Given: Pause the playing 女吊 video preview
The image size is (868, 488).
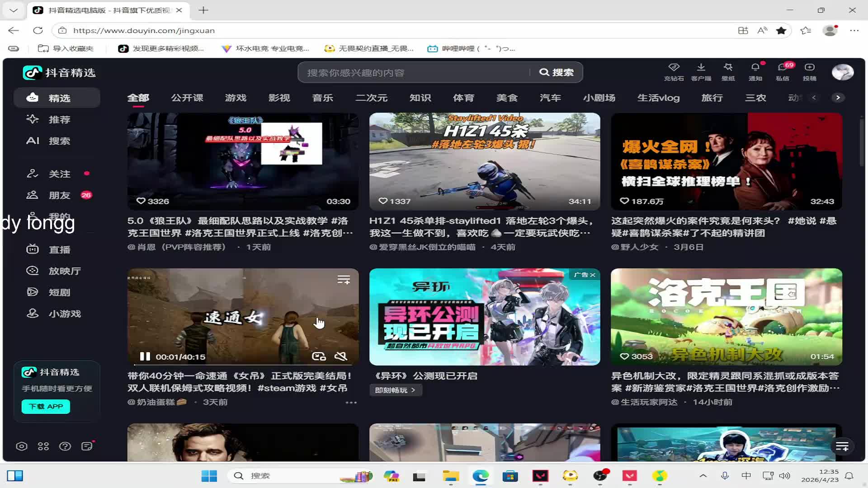Looking at the screenshot, I should (x=145, y=357).
